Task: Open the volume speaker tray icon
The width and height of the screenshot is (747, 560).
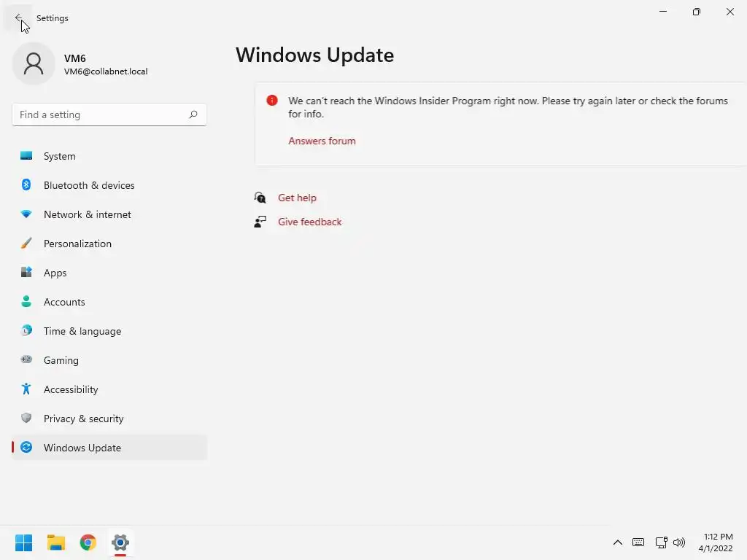Action: (679, 542)
